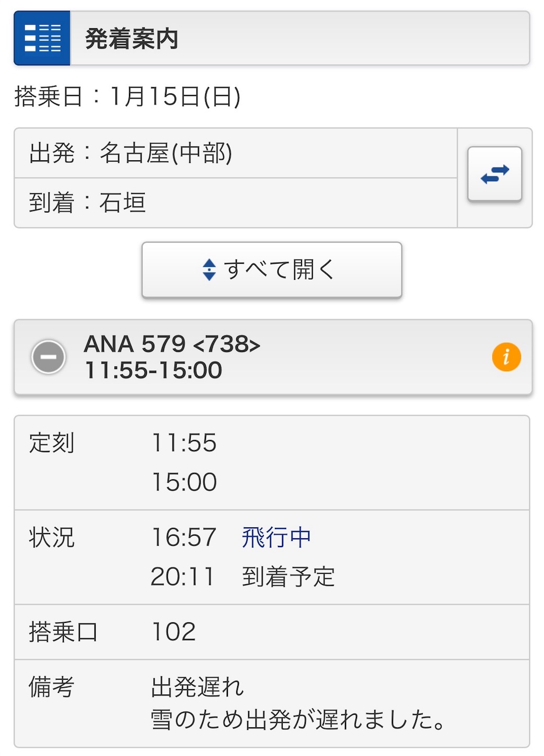
Task: Click the 状況 row label
Action: [52, 538]
